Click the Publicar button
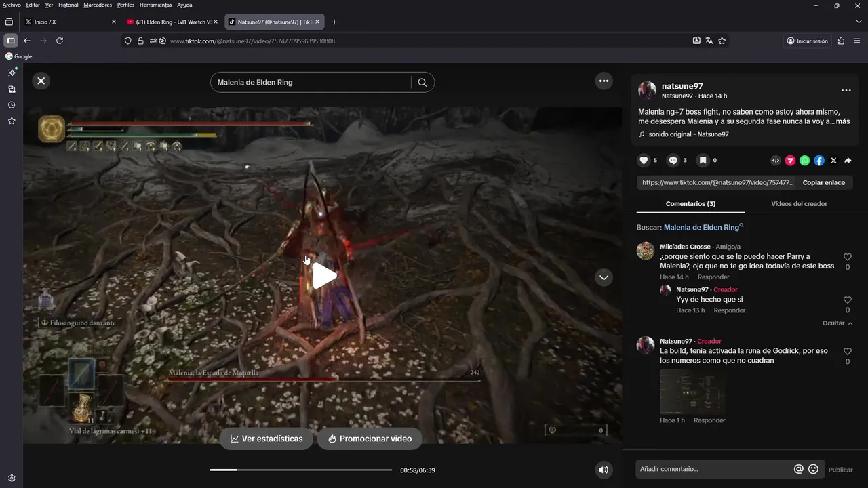 click(840, 470)
